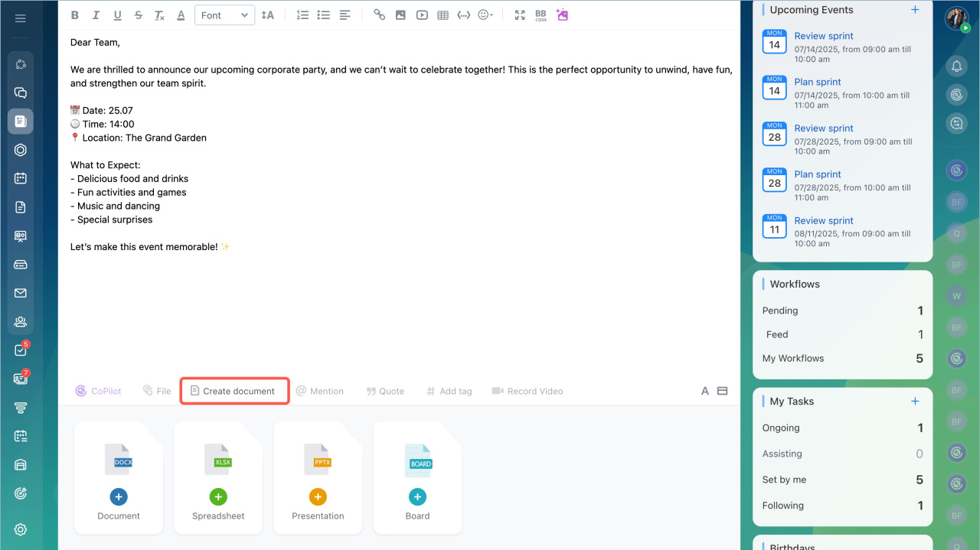The height and width of the screenshot is (550, 980).
Task: Click the insert image icon
Action: point(400,15)
